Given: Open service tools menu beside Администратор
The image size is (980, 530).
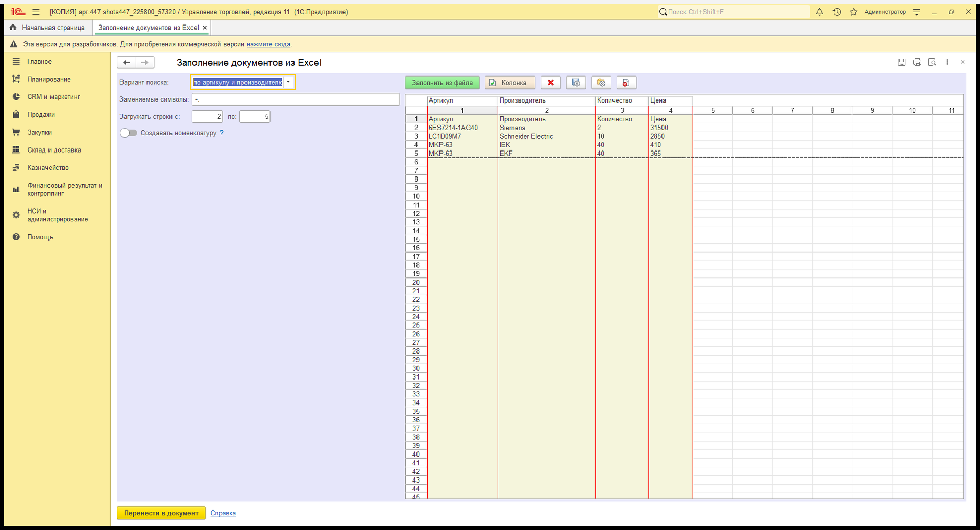Looking at the screenshot, I should tap(917, 12).
